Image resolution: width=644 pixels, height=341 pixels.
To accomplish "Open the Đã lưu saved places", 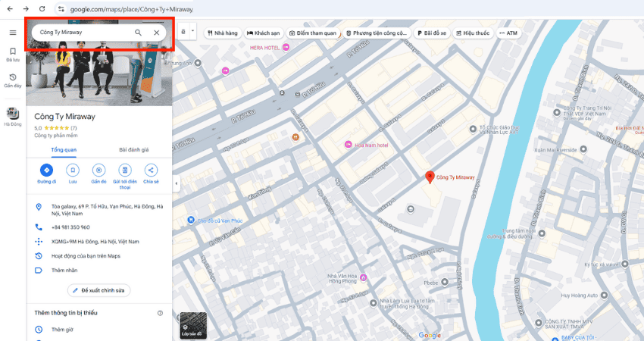I will (x=13, y=55).
